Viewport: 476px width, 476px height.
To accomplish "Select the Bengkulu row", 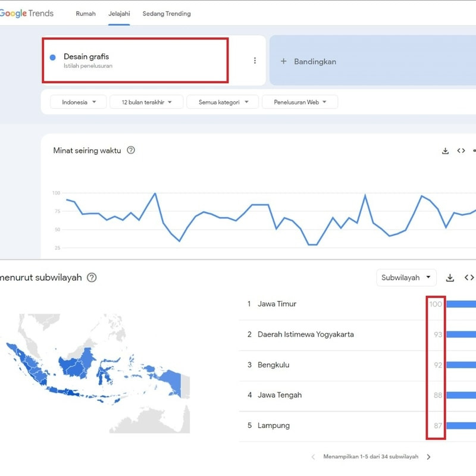I will pyautogui.click(x=358, y=365).
